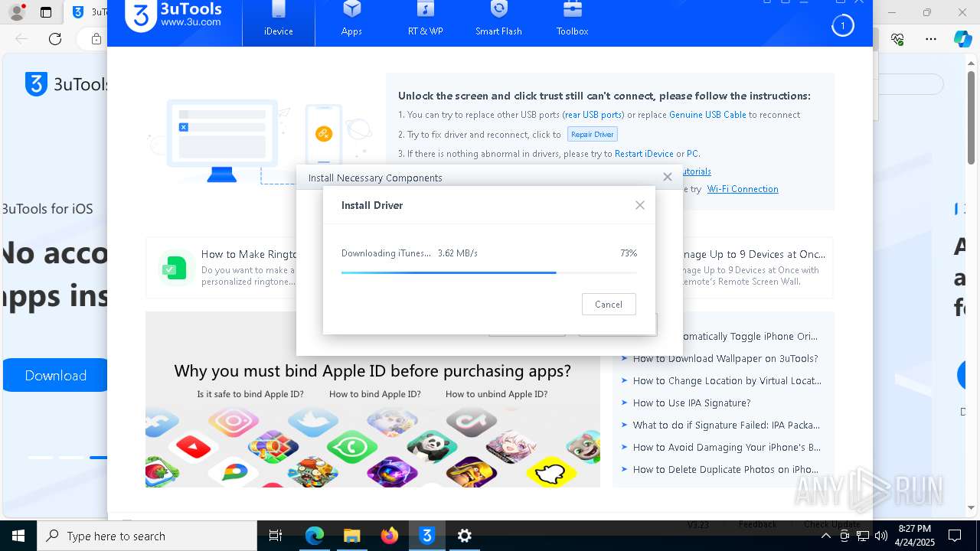Open the download manager circle showing 1
The image size is (980, 551).
tap(842, 26)
